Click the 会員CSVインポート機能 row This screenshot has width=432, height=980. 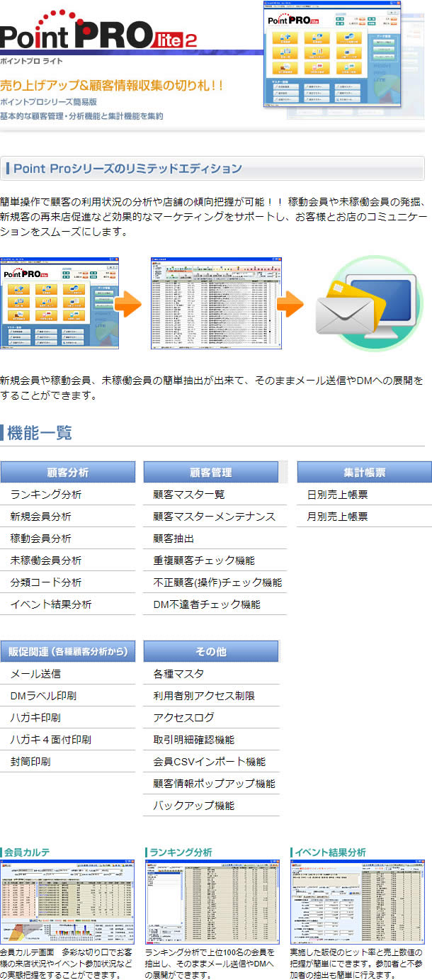(212, 761)
